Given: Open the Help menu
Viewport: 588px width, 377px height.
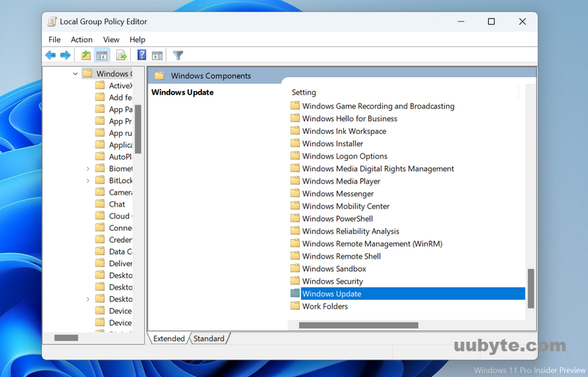Looking at the screenshot, I should click(x=137, y=40).
